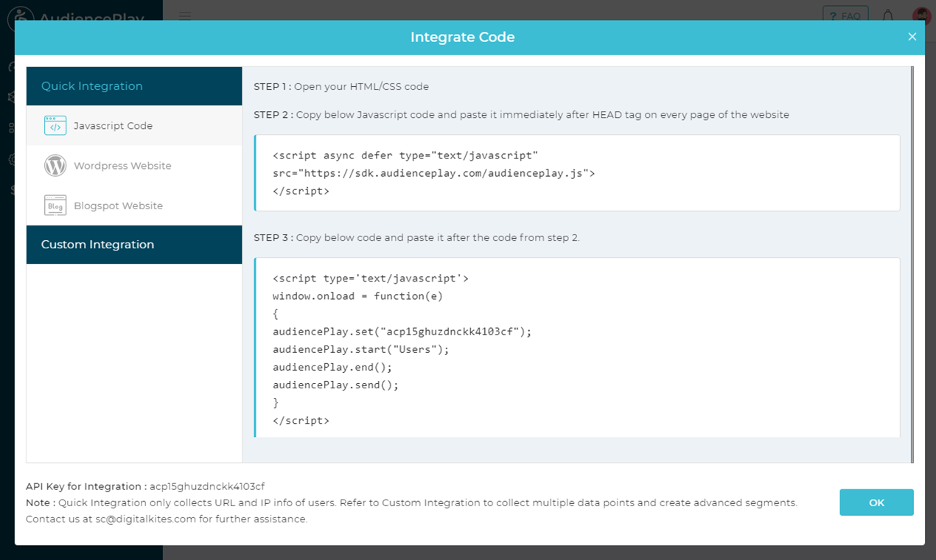Open the Quick Integration section
The height and width of the screenshot is (560, 936).
(134, 86)
